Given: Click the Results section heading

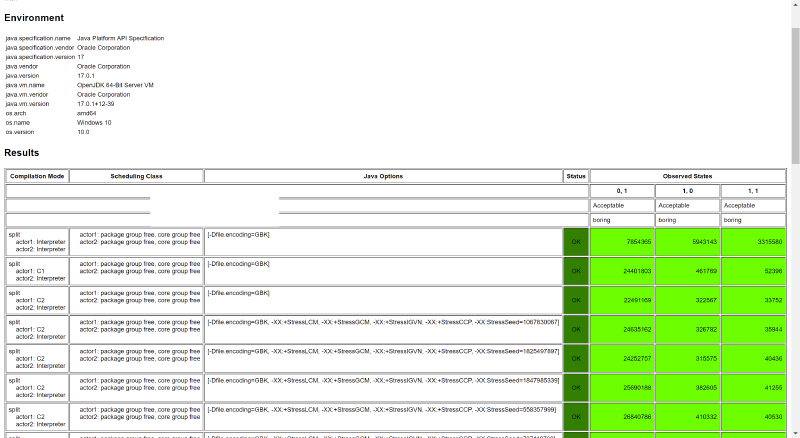Looking at the screenshot, I should 22,153.
